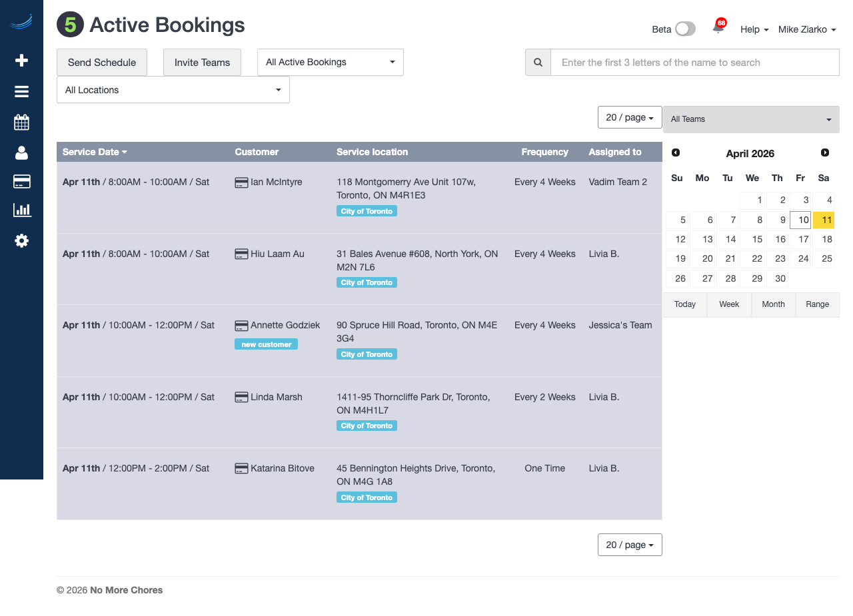Click the customer name search field

pos(694,63)
